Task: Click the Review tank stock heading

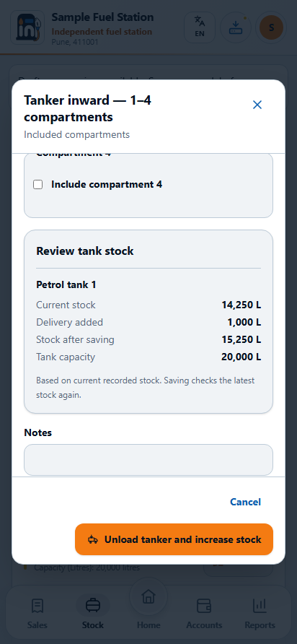Action: point(85,251)
